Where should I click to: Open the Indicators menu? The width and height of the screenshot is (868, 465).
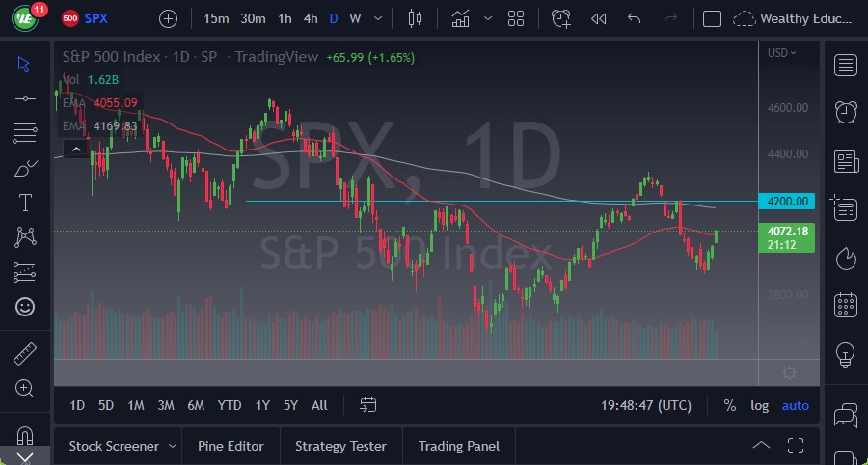click(x=461, y=19)
